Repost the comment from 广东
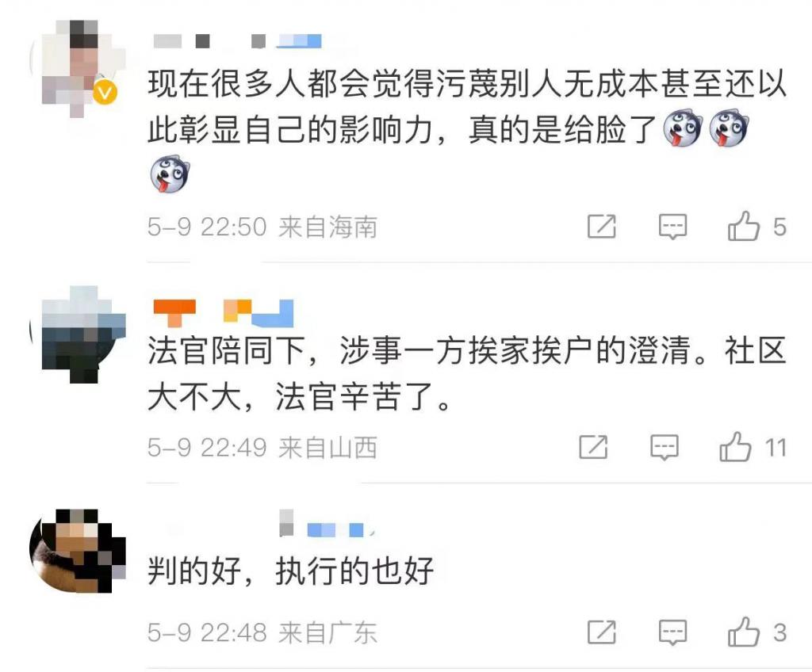The width and height of the screenshot is (812, 672). coord(602,632)
